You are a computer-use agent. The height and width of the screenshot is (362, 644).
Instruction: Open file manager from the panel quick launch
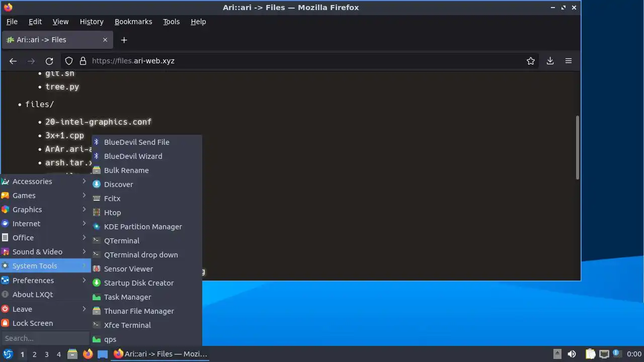pos(72,354)
